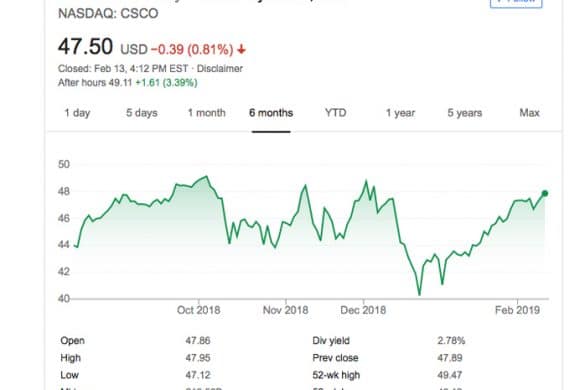Switch to the 5 days tab
The height and width of the screenshot is (390, 585).
click(142, 113)
